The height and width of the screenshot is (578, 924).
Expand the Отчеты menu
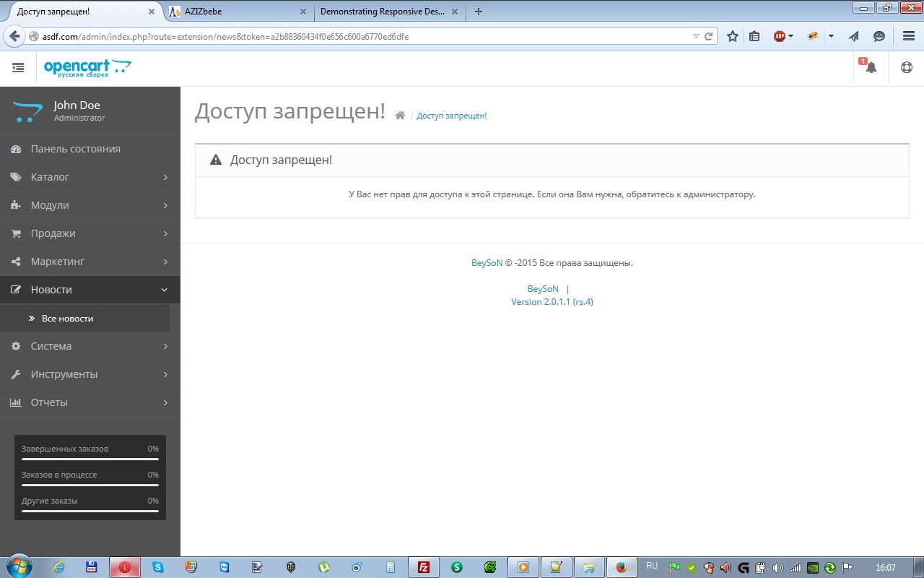pyautogui.click(x=90, y=402)
